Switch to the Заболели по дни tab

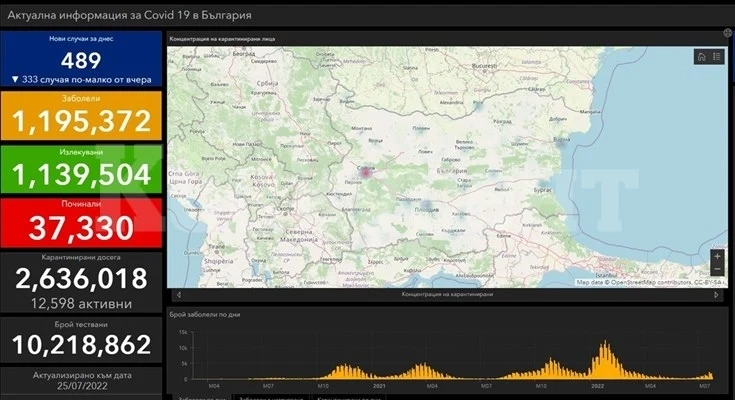click(x=199, y=397)
